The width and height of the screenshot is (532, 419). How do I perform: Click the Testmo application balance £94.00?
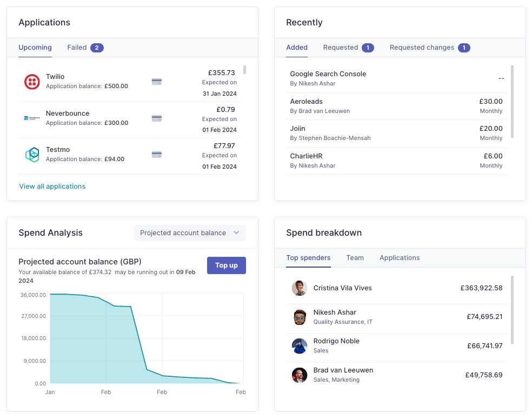(114, 159)
